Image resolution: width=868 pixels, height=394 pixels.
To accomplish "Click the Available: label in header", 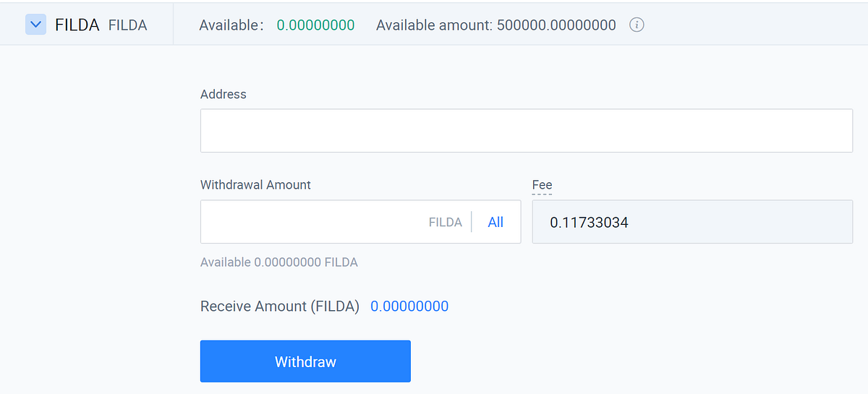I will [231, 25].
